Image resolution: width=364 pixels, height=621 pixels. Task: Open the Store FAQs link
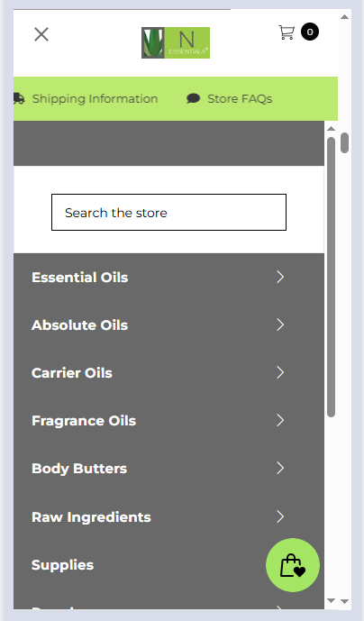(240, 98)
